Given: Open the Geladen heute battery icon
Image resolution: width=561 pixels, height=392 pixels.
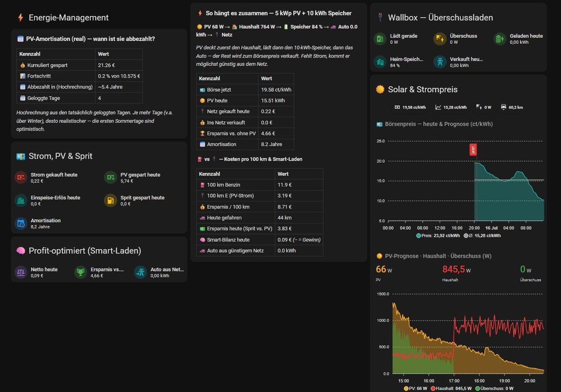Looking at the screenshot, I should pos(500,39).
